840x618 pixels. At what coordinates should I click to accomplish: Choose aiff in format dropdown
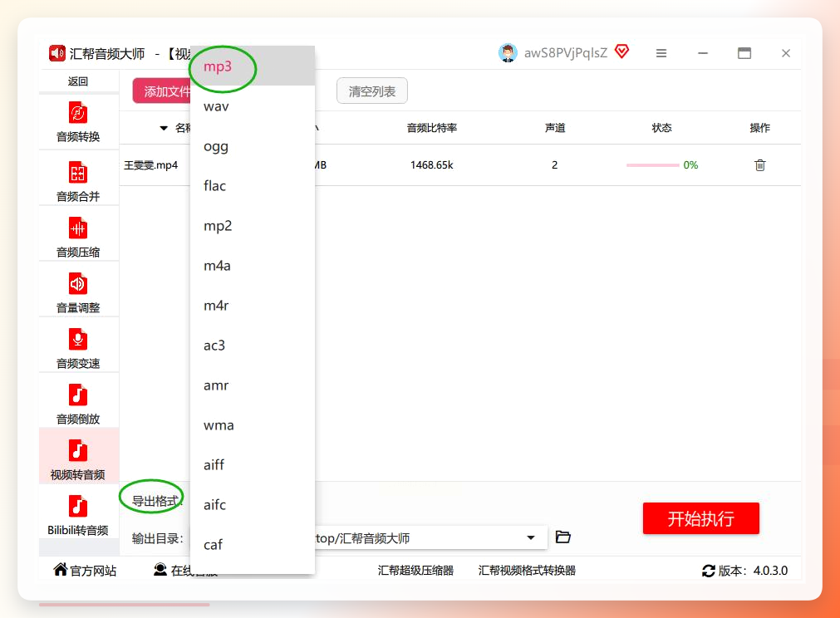point(253,465)
